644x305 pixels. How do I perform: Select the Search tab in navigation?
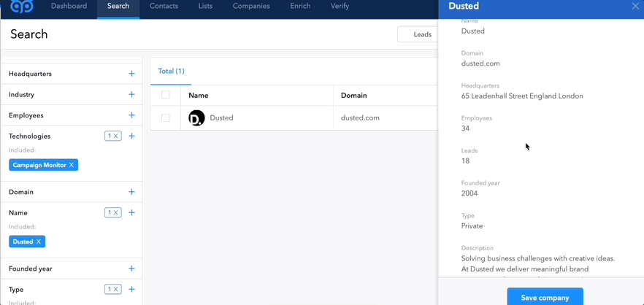coord(118,6)
